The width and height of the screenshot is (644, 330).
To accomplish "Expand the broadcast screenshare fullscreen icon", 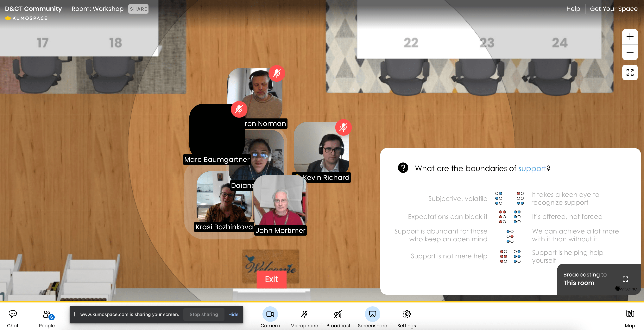I will point(625,279).
